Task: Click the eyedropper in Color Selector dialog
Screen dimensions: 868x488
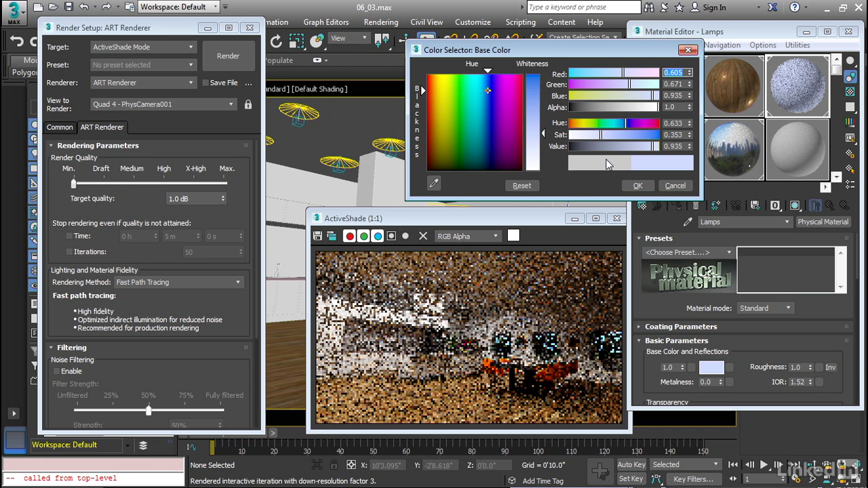Action: 434,184
